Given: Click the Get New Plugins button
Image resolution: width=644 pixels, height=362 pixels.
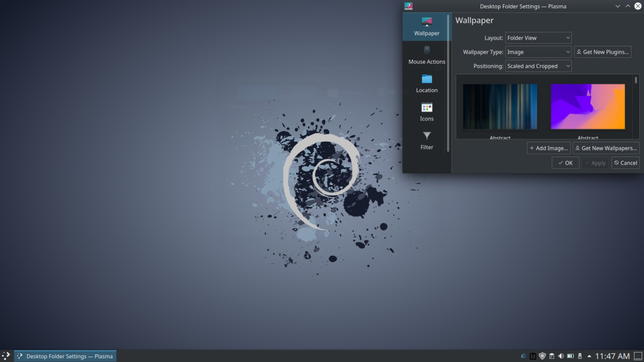Looking at the screenshot, I should (x=603, y=52).
